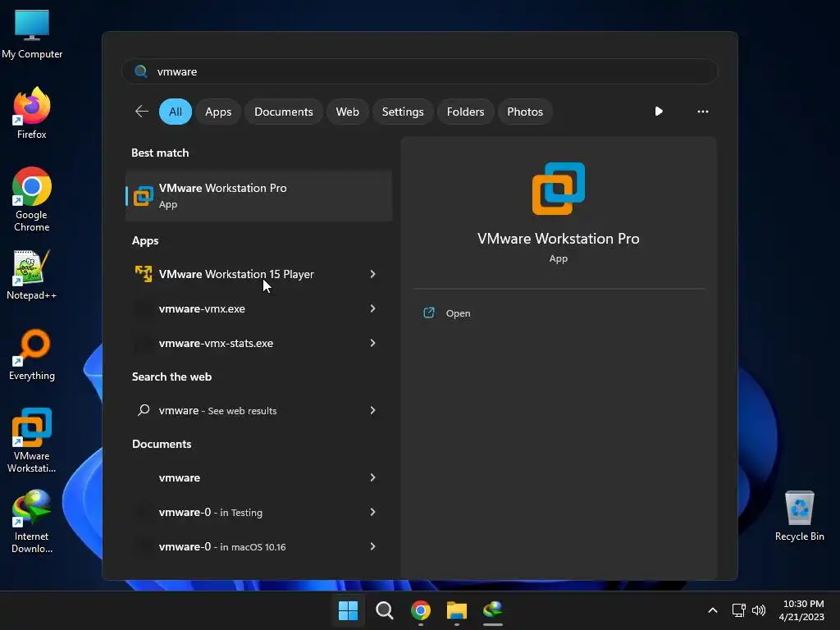840x630 pixels.
Task: Open the volume tray icon
Action: (x=759, y=609)
